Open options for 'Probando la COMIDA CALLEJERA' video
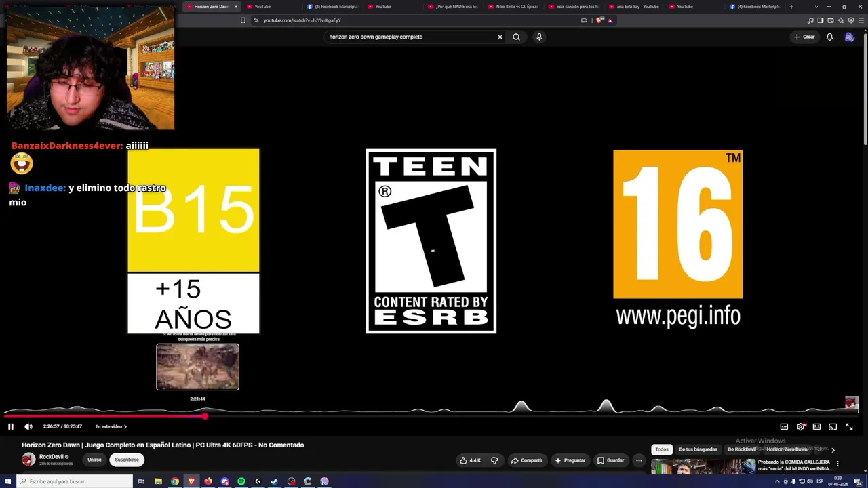This screenshot has width=868, height=488. (837, 464)
